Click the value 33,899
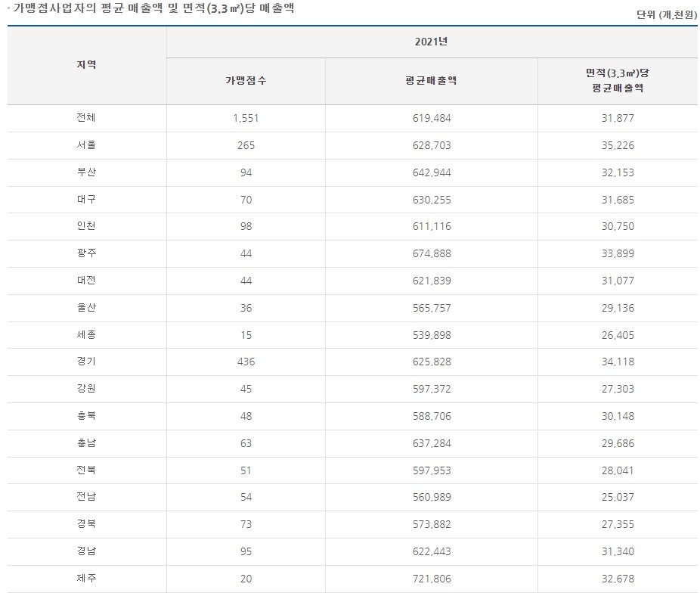The height and width of the screenshot is (596, 700). (618, 254)
